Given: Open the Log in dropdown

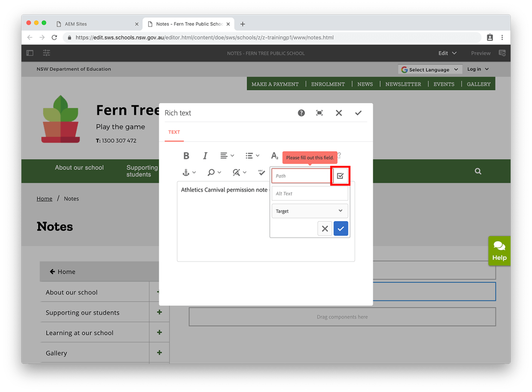Looking at the screenshot, I should [478, 69].
